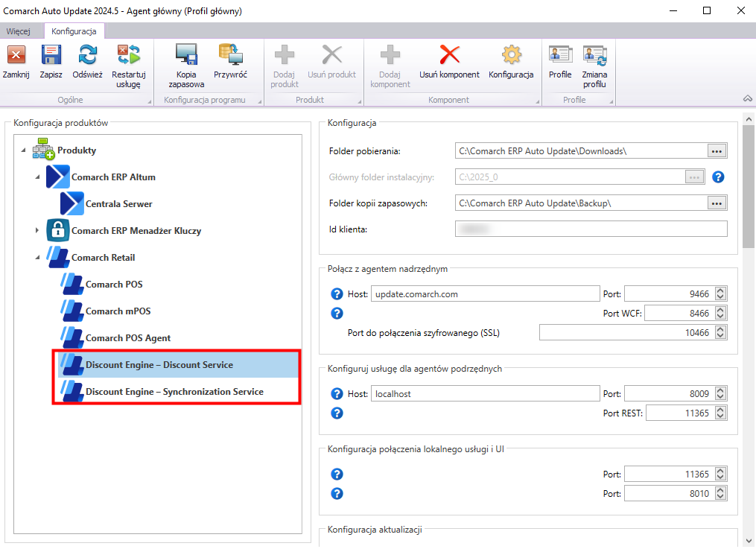Click the right panel vertical scrollbar thumb
Image resolution: width=756 pixels, height=549 pixels.
749,187
